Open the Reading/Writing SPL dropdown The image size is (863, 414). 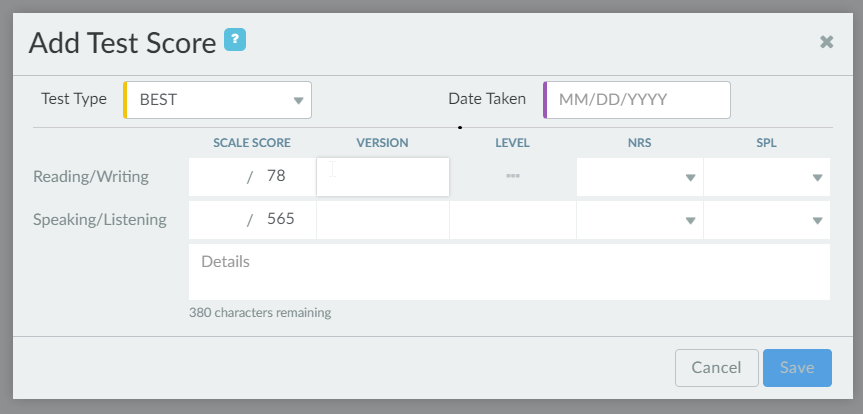767,177
